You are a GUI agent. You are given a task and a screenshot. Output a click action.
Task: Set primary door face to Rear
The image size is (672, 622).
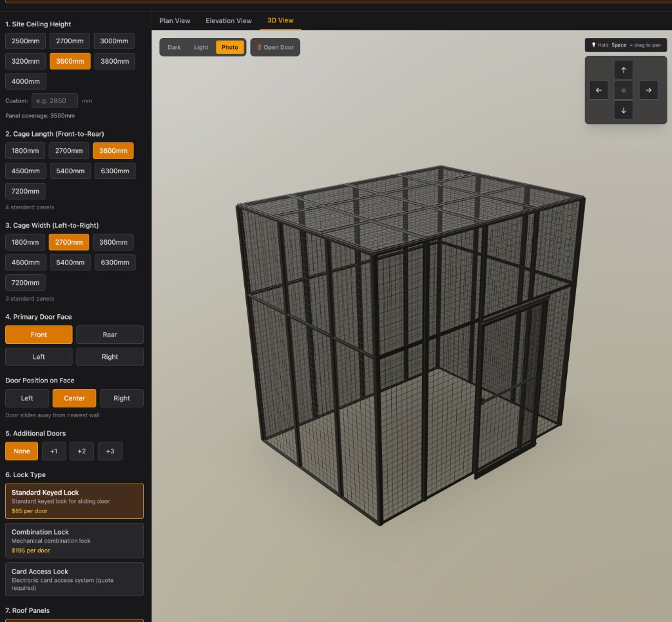pos(110,335)
